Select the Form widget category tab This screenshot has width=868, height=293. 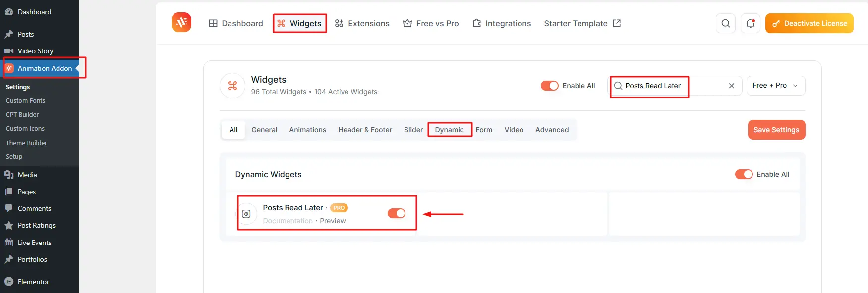pyautogui.click(x=484, y=130)
